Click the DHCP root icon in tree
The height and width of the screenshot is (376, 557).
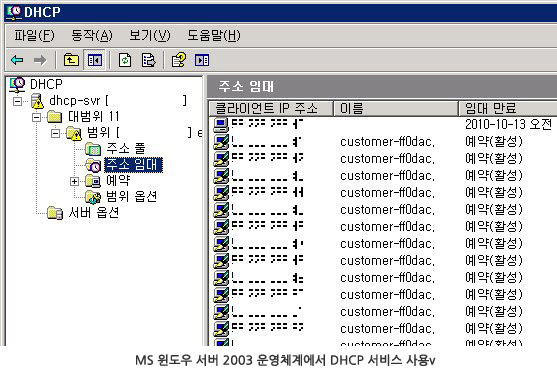coord(17,84)
